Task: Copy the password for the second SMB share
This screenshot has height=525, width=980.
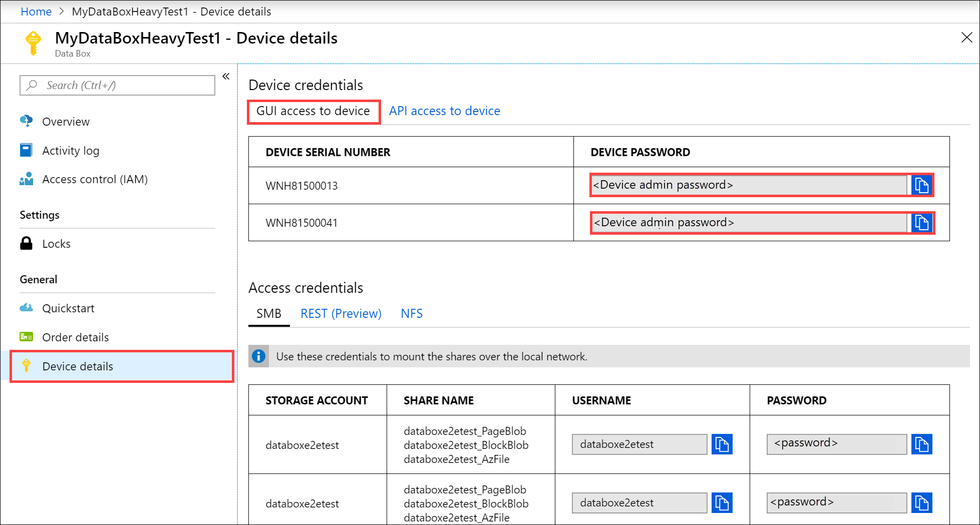Action: coord(921,502)
